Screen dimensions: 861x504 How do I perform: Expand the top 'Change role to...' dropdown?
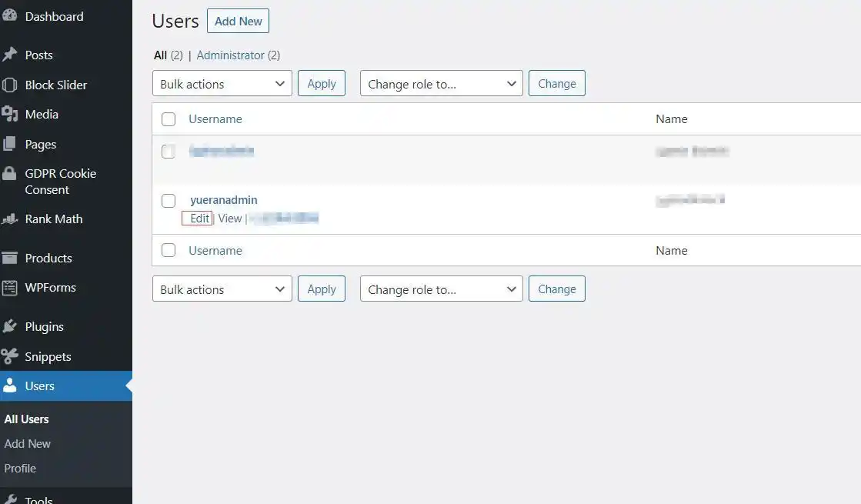click(x=441, y=84)
